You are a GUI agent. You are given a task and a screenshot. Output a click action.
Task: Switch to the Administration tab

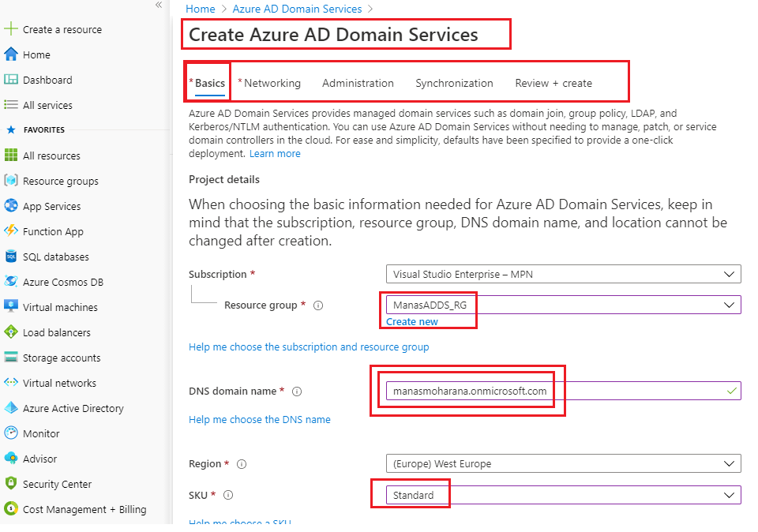coord(358,83)
